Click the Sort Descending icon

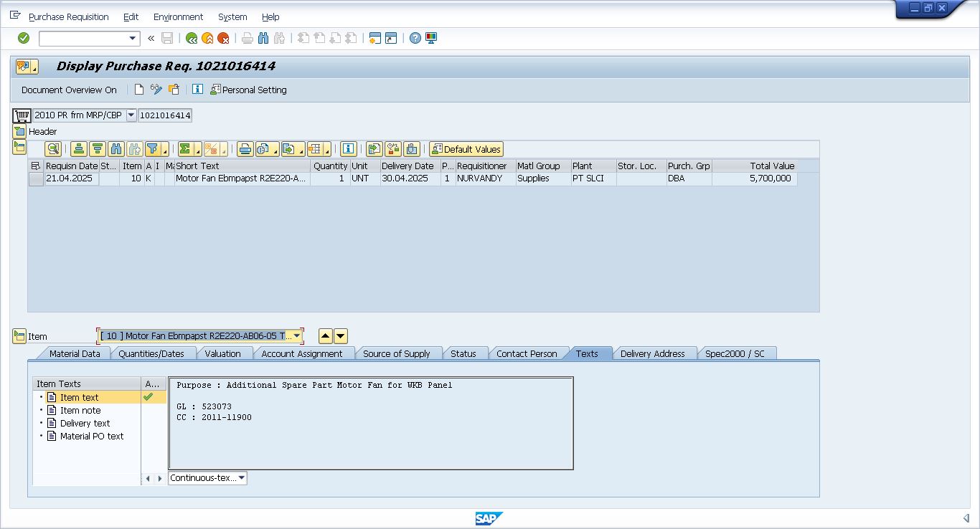pyautogui.click(x=98, y=149)
